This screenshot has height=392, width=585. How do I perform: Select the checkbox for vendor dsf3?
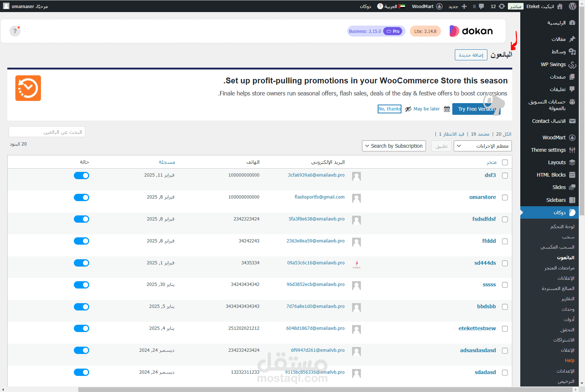click(505, 176)
